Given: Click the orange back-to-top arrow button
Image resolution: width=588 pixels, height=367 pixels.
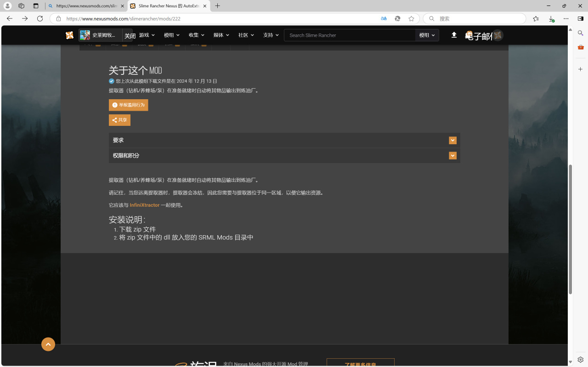Looking at the screenshot, I should pyautogui.click(x=48, y=344).
